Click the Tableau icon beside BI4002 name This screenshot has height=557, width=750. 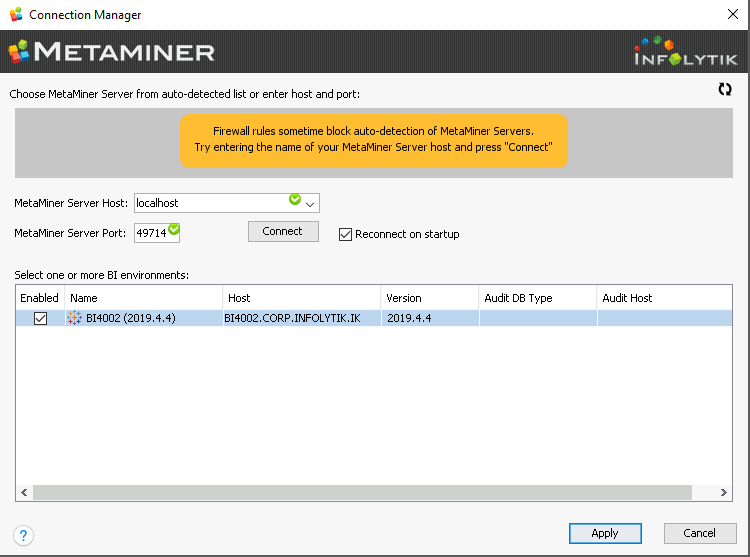click(74, 318)
